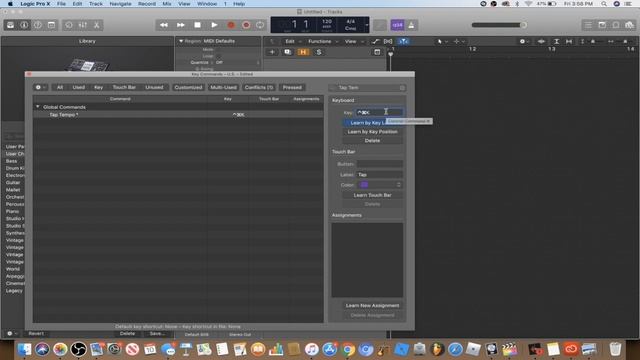Select the Tap Tempo command row
This screenshot has height=360, width=640.
pos(178,115)
